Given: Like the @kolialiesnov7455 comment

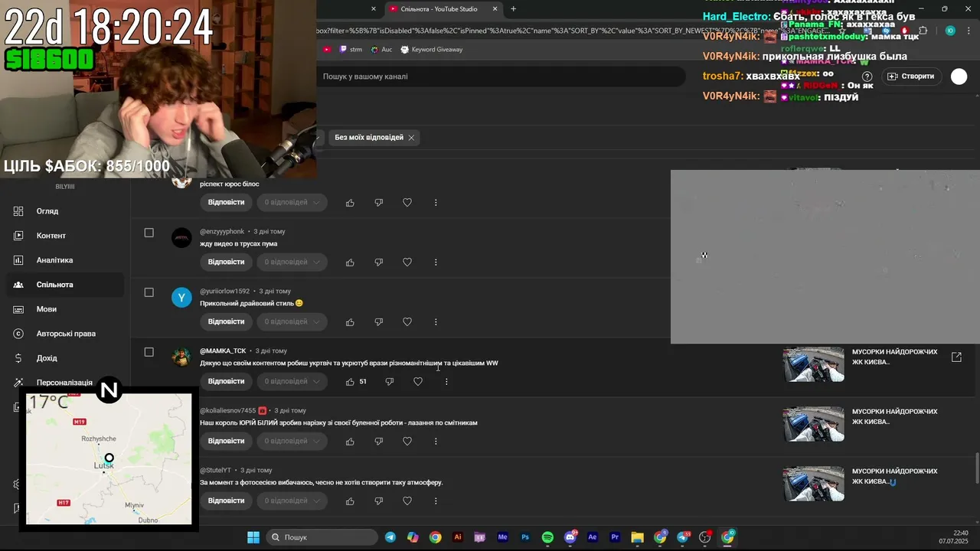Looking at the screenshot, I should pos(350,442).
